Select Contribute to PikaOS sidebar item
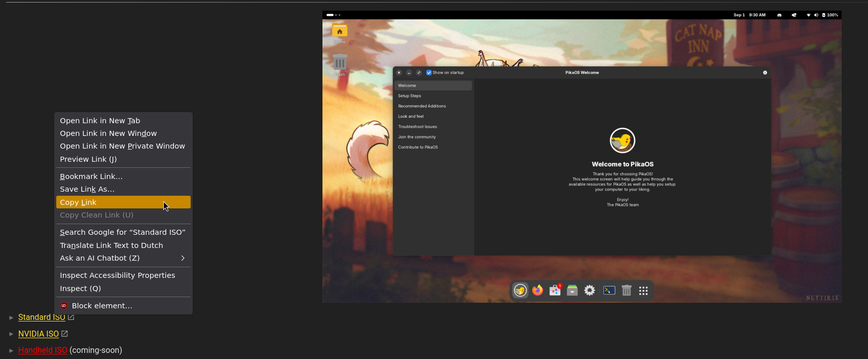Viewport: 868px width, 359px height. pos(433,147)
